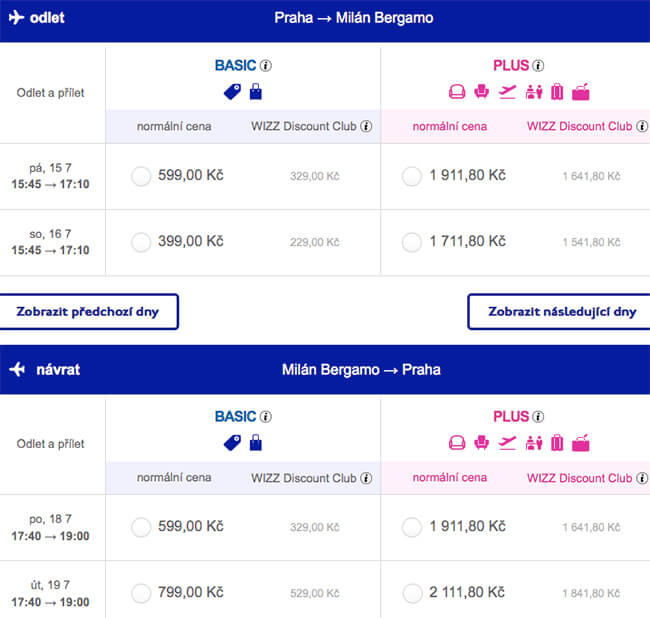Click the departure BASIC handbag icon
This screenshot has width=650, height=618.
click(256, 92)
